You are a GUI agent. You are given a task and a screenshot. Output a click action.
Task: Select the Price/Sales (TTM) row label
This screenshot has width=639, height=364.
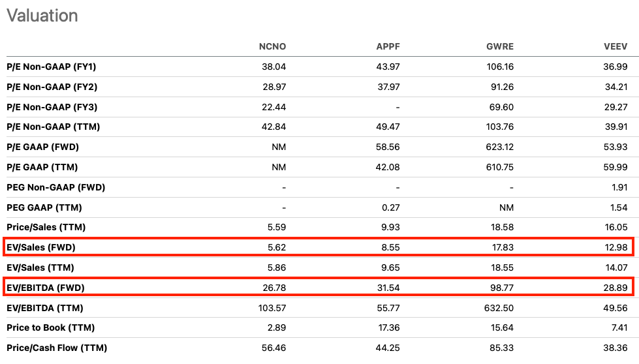(46, 227)
